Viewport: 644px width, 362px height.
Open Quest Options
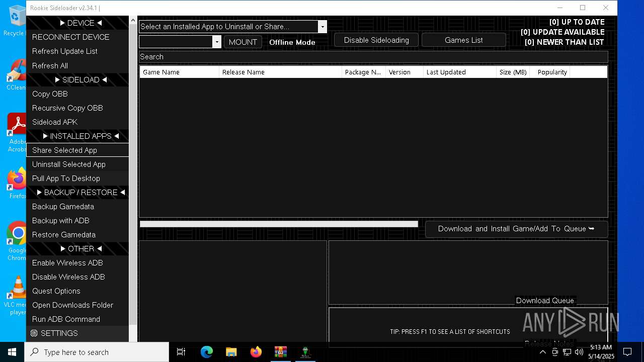point(77,291)
